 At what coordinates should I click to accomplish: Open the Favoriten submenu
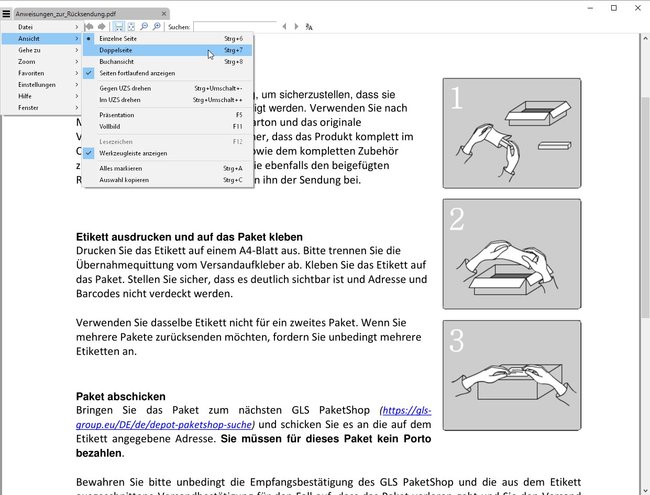click(41, 73)
